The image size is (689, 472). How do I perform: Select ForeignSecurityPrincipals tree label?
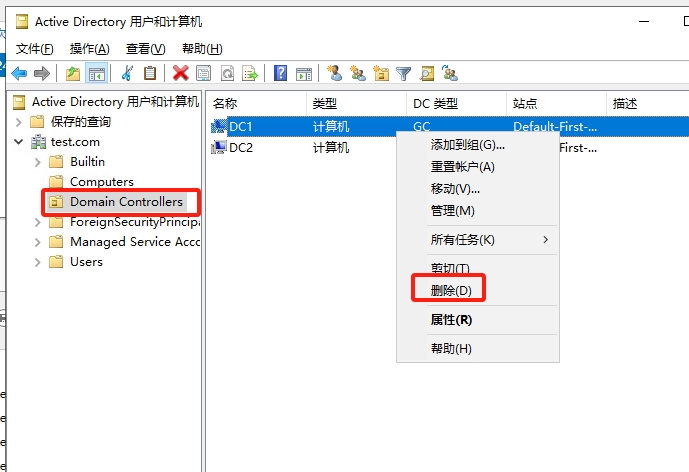point(134,222)
